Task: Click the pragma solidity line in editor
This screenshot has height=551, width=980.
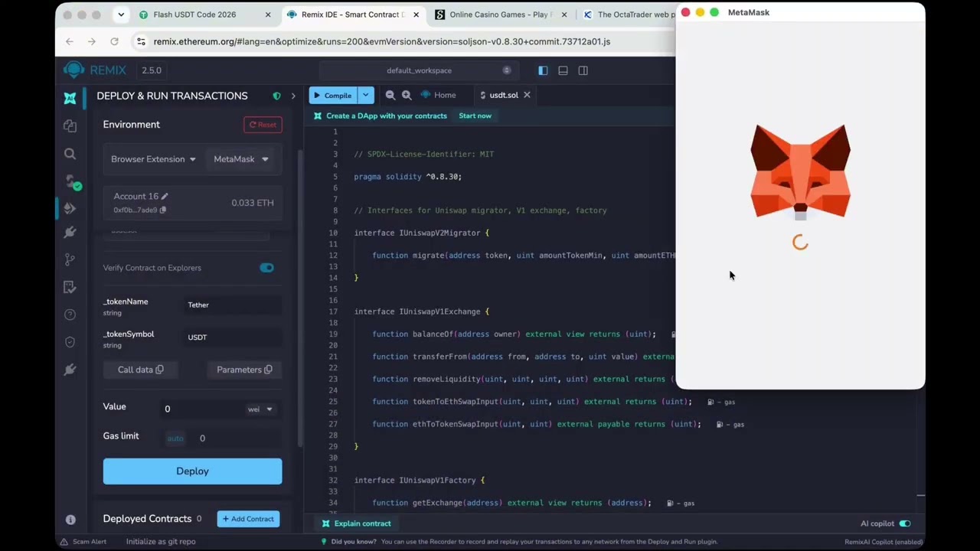Action: [x=407, y=177]
